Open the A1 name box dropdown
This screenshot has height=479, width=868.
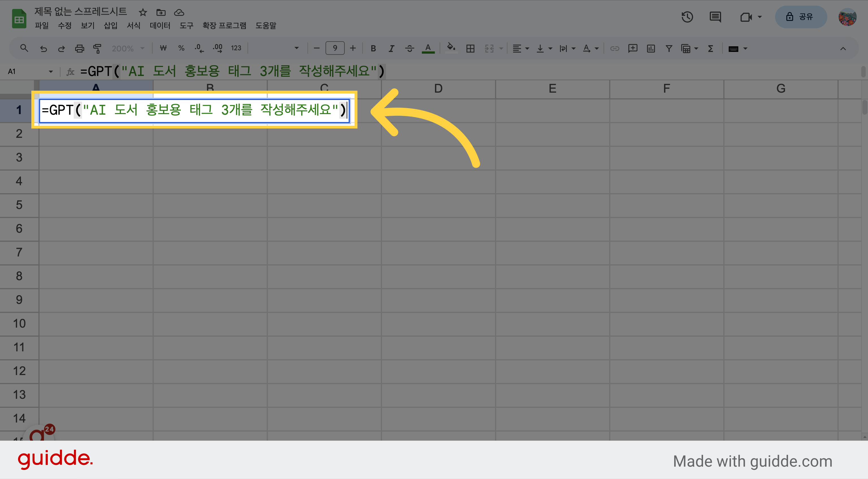51,71
